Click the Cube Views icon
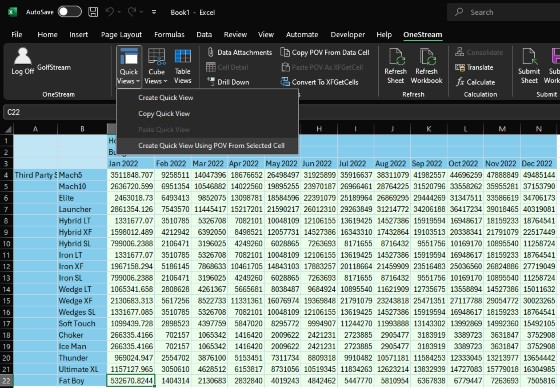560x388 pixels. pyautogui.click(x=156, y=56)
